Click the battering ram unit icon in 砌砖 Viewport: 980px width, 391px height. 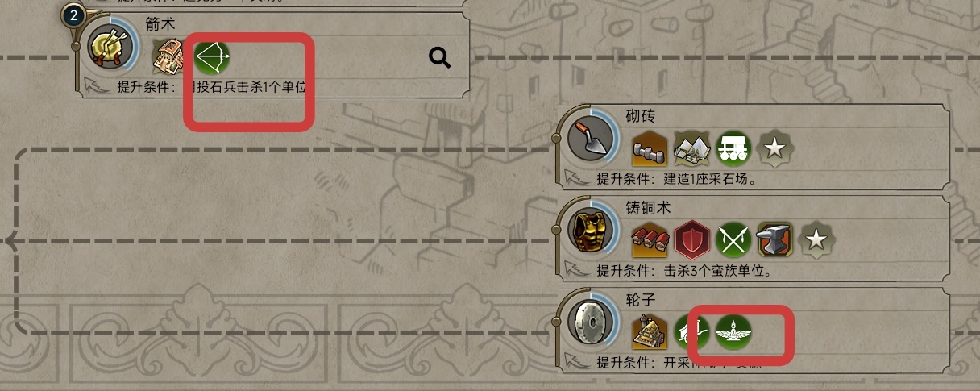coord(733,148)
